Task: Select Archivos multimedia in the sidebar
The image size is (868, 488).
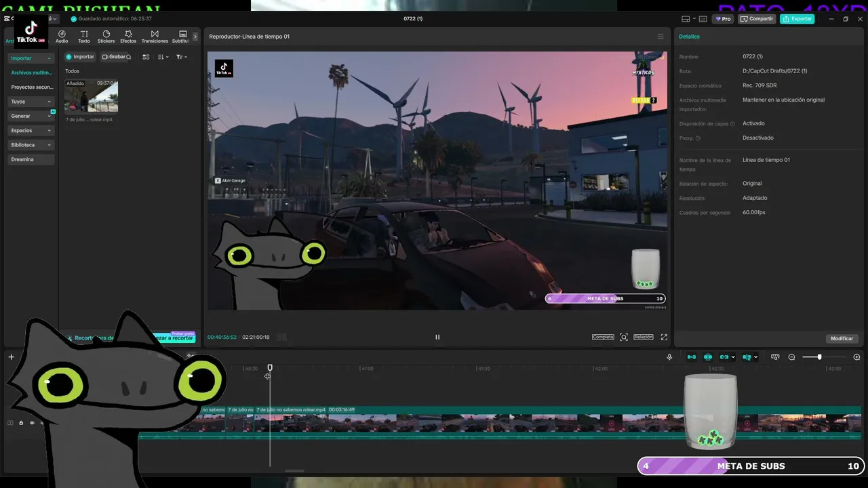Action: pos(31,73)
